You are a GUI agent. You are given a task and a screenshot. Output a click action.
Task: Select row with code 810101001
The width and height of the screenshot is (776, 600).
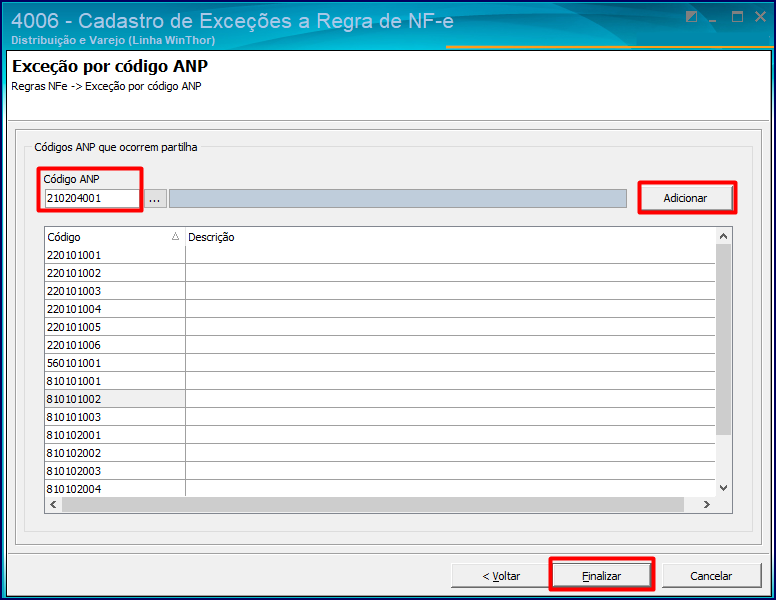pos(380,381)
